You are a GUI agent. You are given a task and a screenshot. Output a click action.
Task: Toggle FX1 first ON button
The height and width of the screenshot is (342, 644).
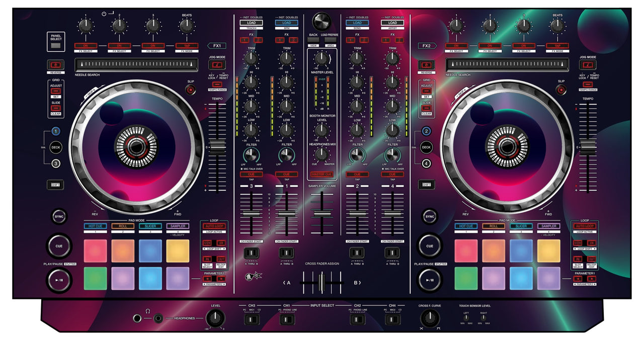tap(86, 46)
